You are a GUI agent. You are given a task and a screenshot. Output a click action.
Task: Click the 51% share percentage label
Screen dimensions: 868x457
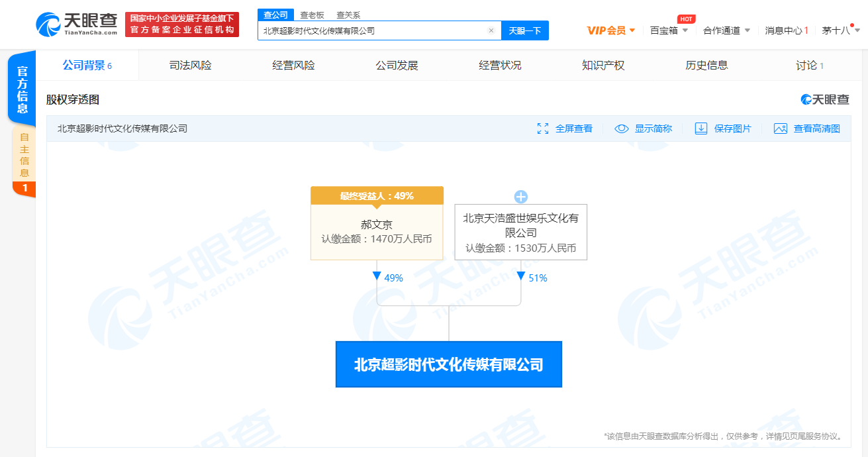[538, 278]
